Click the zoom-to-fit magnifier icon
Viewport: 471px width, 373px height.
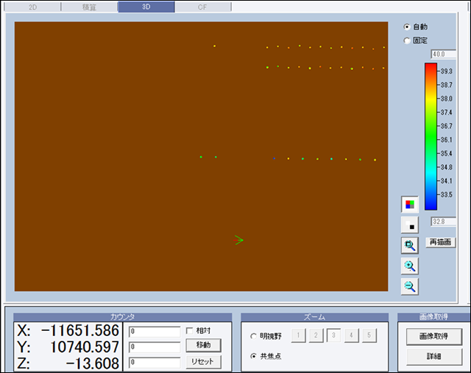pyautogui.click(x=410, y=245)
